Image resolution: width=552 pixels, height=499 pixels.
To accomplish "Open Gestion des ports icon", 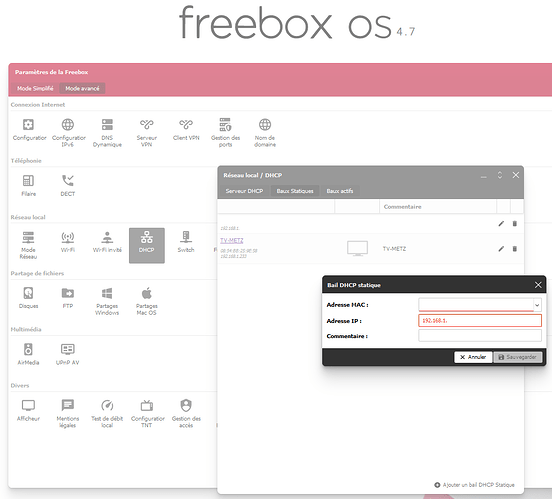I will 225,132.
